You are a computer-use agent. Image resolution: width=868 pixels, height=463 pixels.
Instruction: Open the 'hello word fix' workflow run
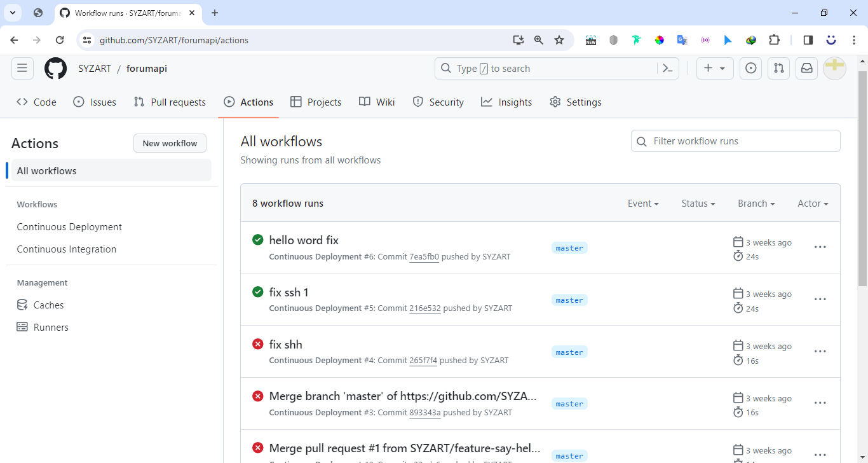click(304, 240)
